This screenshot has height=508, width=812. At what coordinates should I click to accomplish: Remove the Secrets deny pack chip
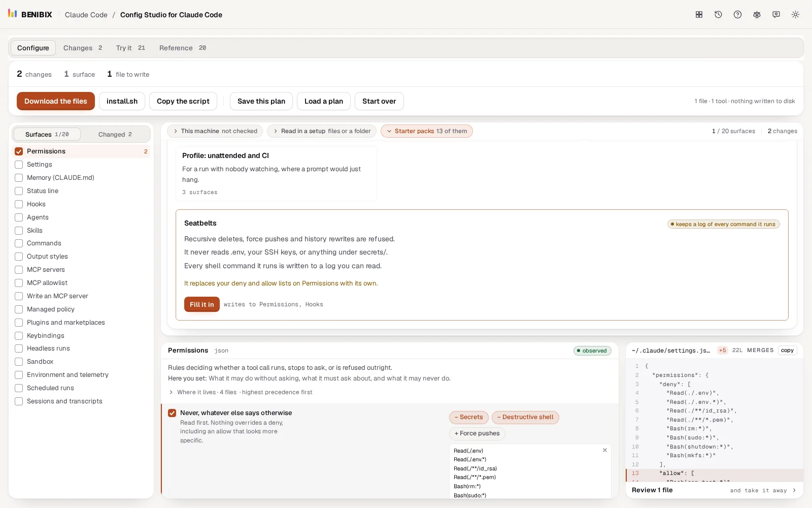click(x=469, y=417)
